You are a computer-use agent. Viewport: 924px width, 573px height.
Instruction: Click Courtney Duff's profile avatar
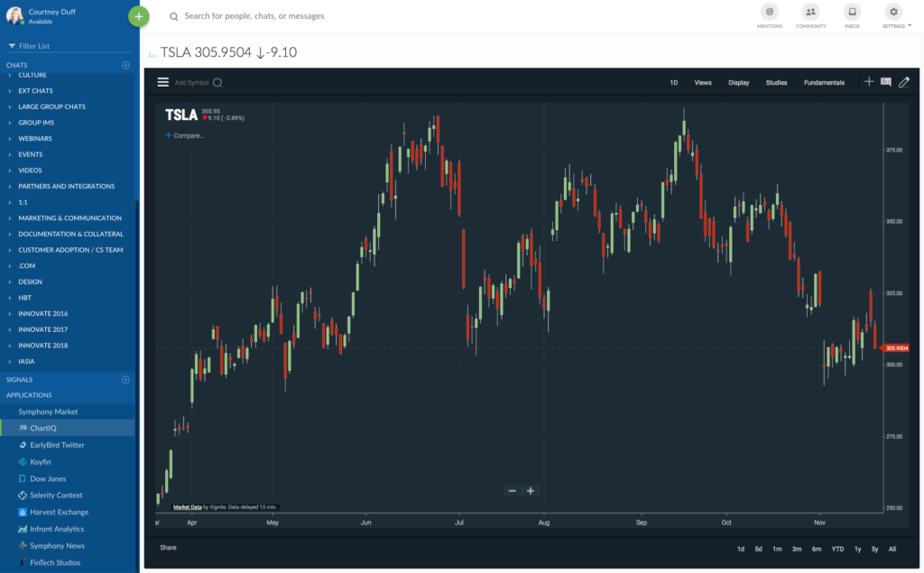[x=14, y=16]
